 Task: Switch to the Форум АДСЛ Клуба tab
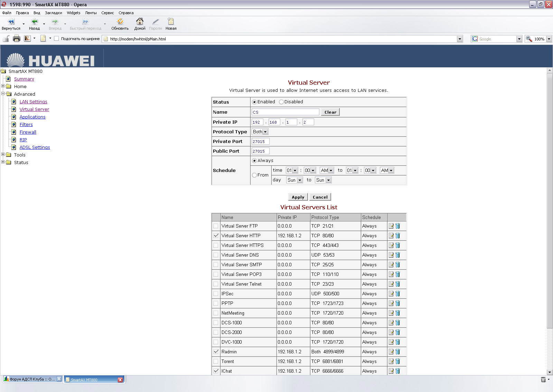pos(31,379)
